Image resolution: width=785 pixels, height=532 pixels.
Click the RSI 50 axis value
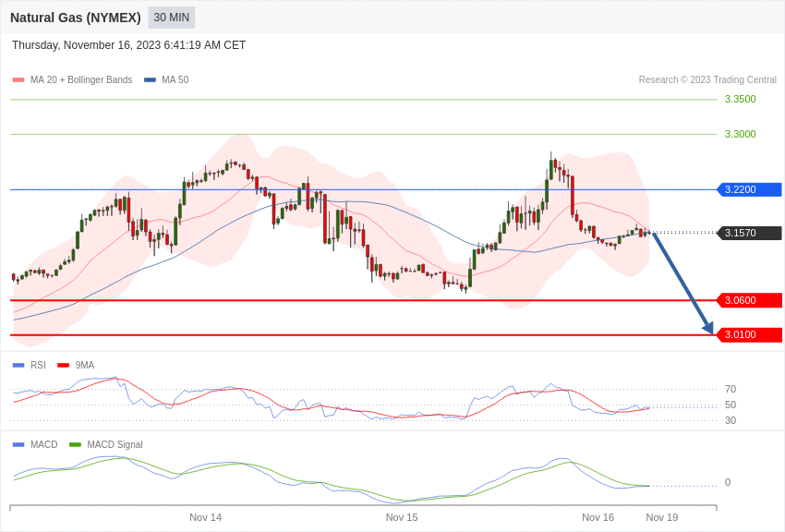[731, 405]
